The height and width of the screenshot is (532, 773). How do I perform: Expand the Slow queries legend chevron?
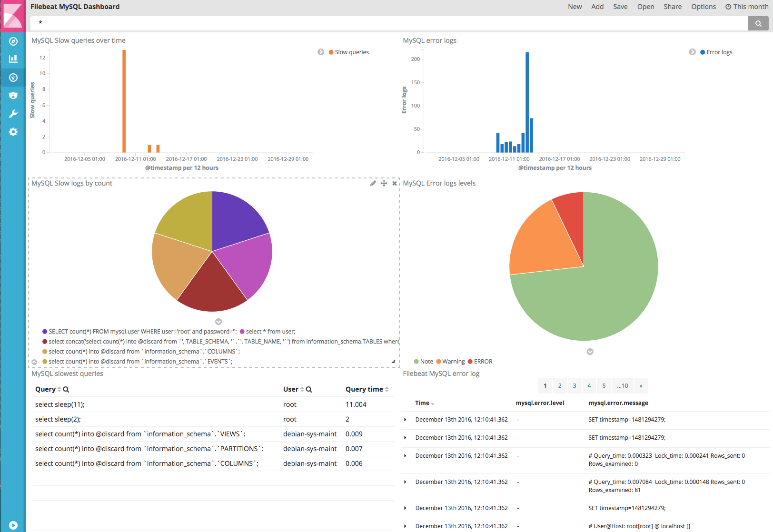coord(321,52)
